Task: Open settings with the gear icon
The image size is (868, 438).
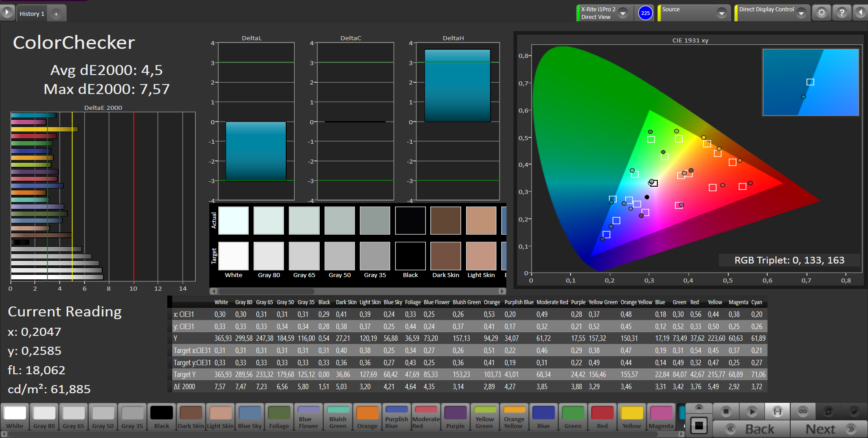Action: (x=821, y=13)
